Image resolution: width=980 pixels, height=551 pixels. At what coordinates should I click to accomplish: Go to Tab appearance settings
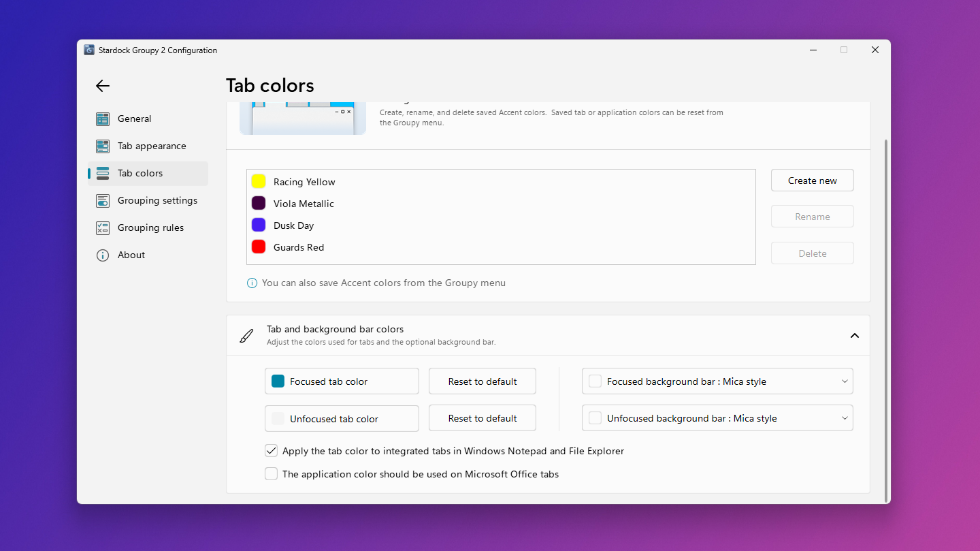[x=148, y=146]
